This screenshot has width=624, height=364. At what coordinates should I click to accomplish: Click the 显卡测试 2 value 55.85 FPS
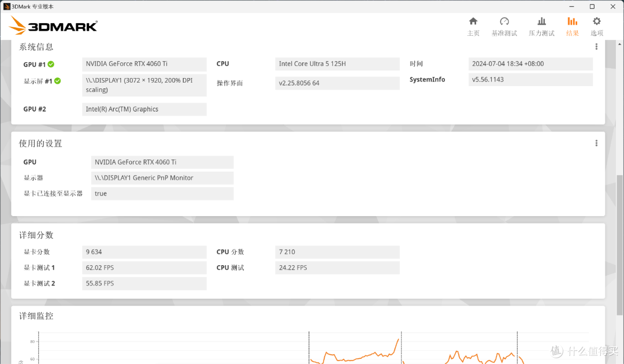point(144,284)
